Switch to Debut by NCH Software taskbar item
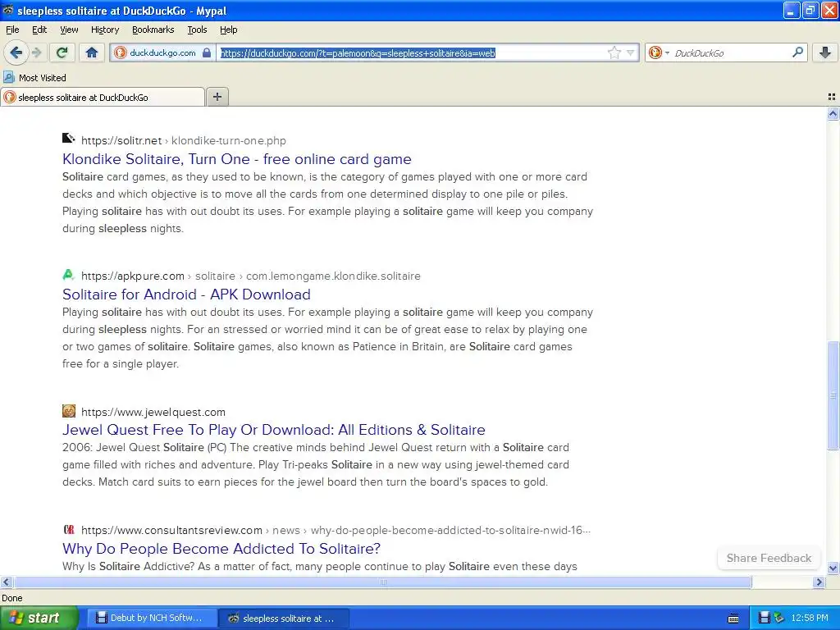This screenshot has height=630, width=840. [152, 619]
